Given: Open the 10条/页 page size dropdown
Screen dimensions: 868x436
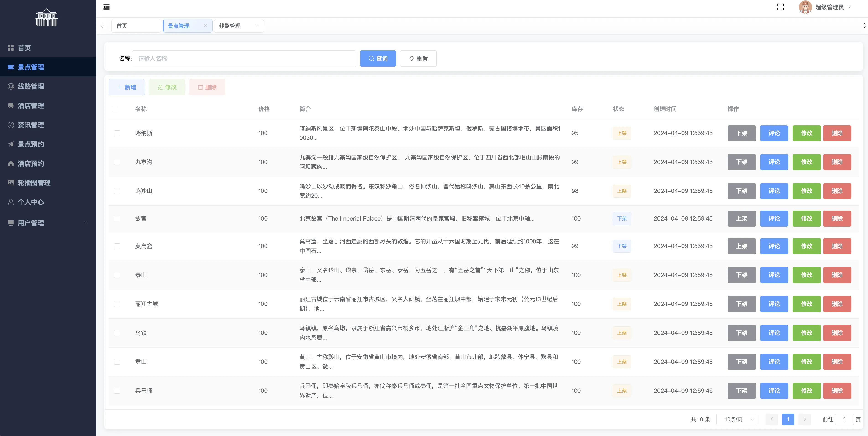Looking at the screenshot, I should pos(736,419).
